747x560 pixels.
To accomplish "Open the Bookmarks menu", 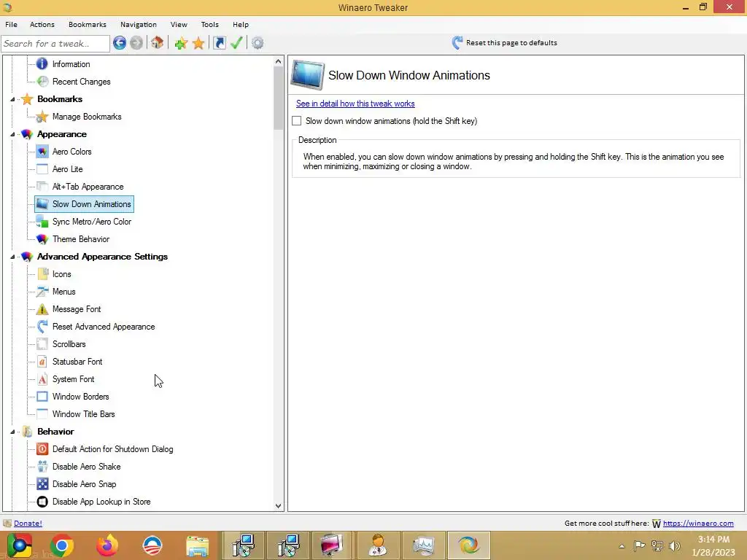I will (x=88, y=24).
